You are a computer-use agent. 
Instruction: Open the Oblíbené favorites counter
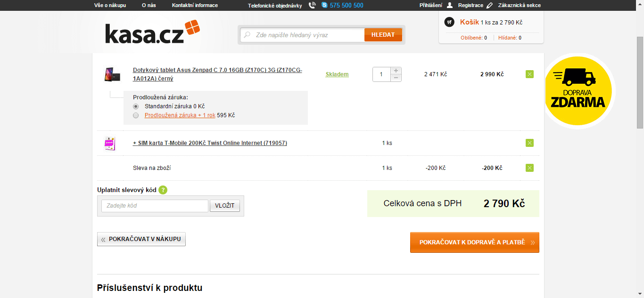point(474,38)
